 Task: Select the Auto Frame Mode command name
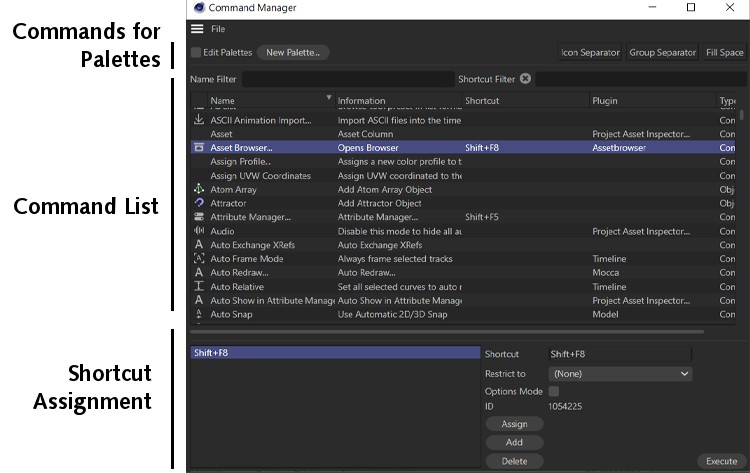tap(247, 259)
